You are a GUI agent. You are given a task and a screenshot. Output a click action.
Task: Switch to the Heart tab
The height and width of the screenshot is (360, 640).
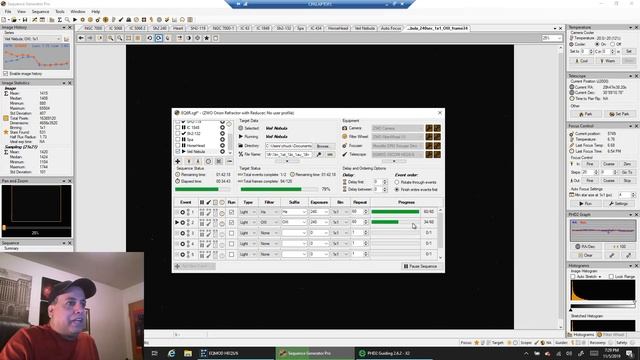(x=178, y=28)
